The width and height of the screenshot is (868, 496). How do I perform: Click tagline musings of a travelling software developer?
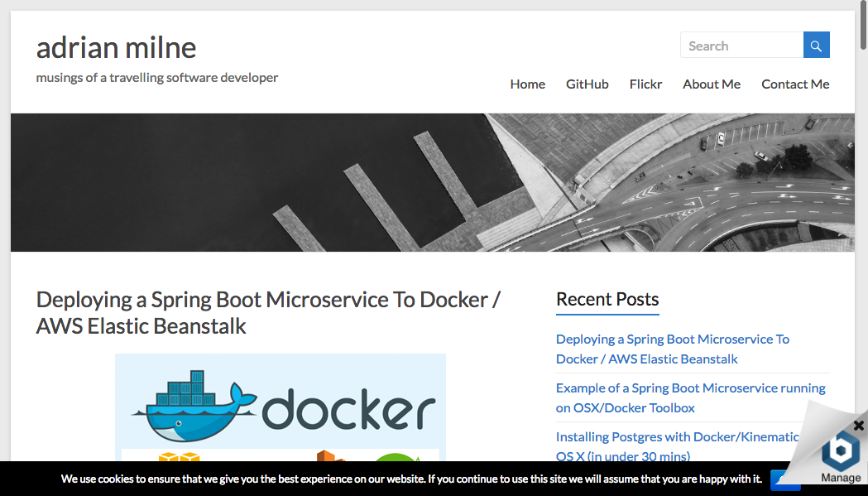[x=157, y=78]
